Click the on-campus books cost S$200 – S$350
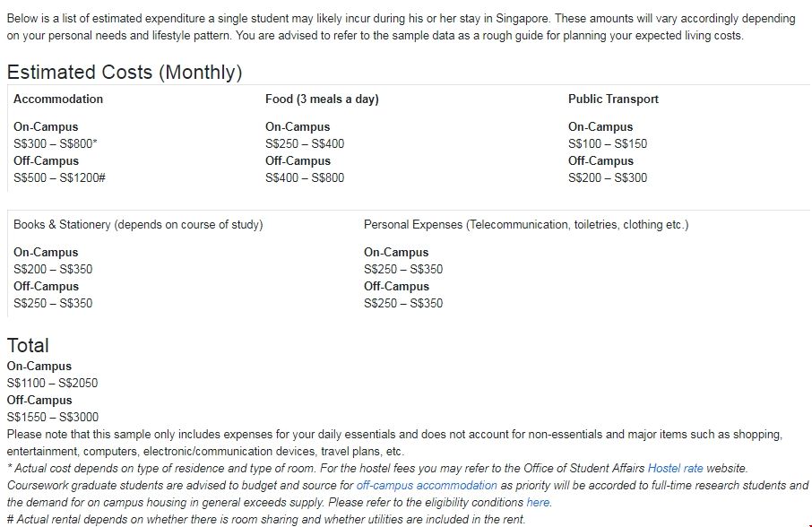812x527 pixels. point(53,269)
